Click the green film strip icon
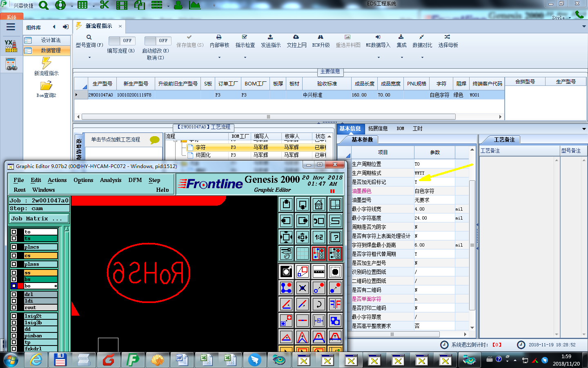Image resolution: width=588 pixels, height=368 pixels. [122, 5]
